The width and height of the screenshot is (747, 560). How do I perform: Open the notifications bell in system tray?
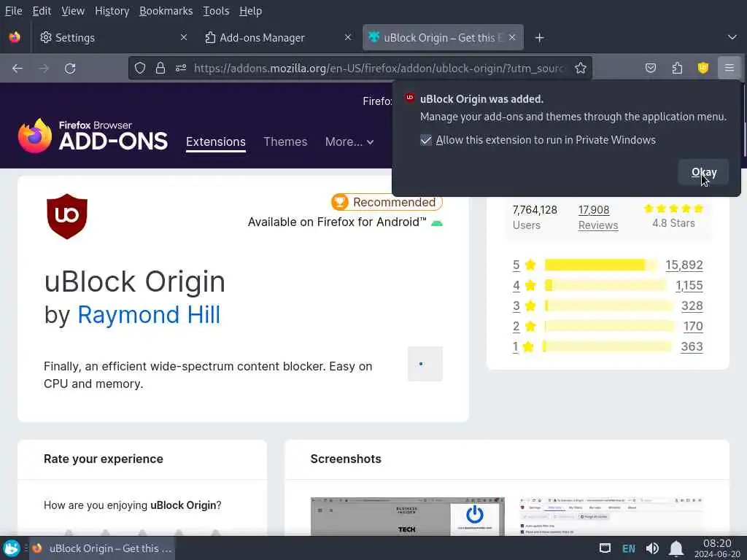pos(676,548)
